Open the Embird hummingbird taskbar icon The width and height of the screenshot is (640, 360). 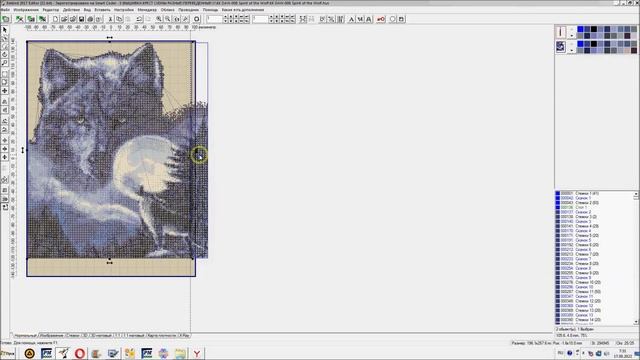(63, 353)
